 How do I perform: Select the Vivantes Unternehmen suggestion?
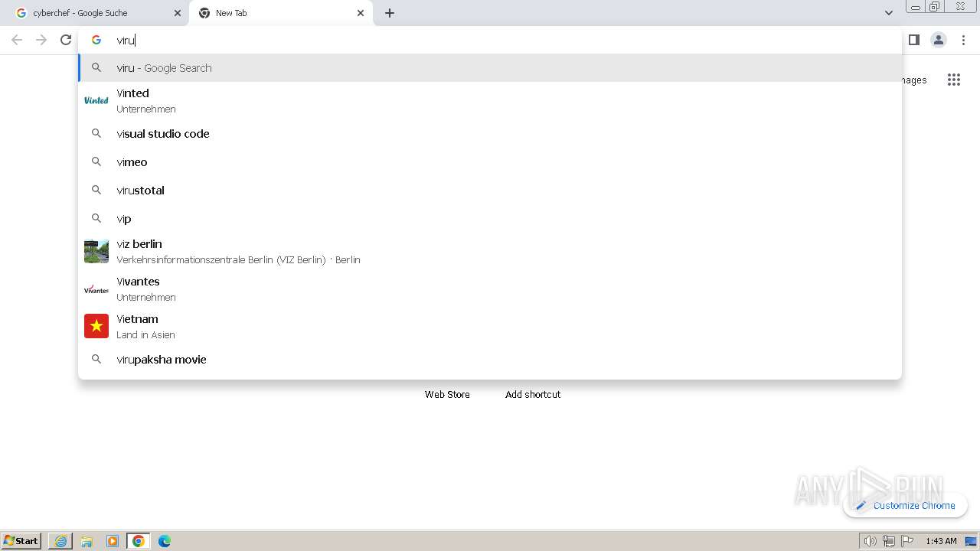pos(490,289)
